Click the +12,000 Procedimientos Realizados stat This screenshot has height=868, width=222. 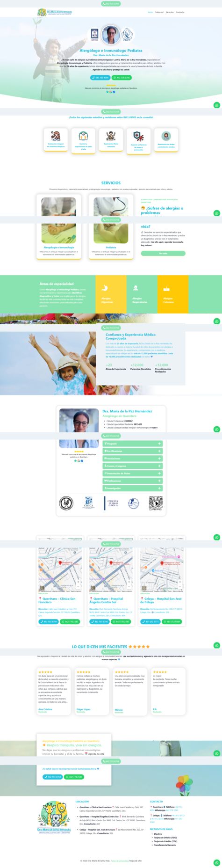point(163,367)
